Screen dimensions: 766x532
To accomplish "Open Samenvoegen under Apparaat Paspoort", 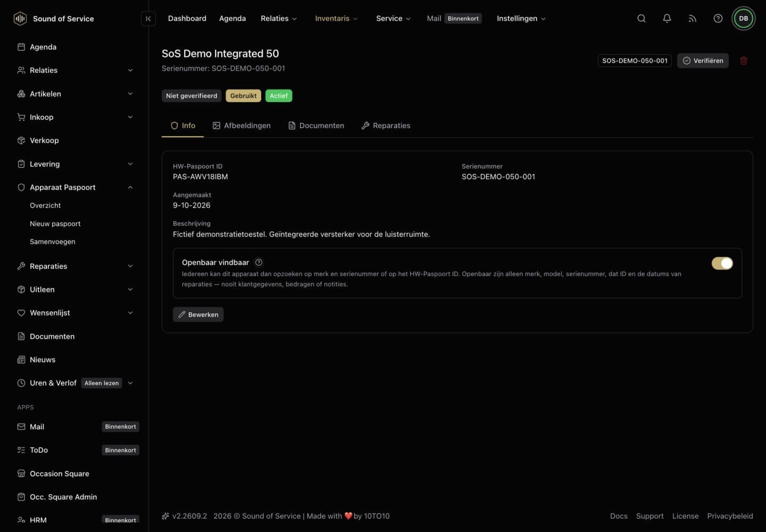I will [53, 242].
